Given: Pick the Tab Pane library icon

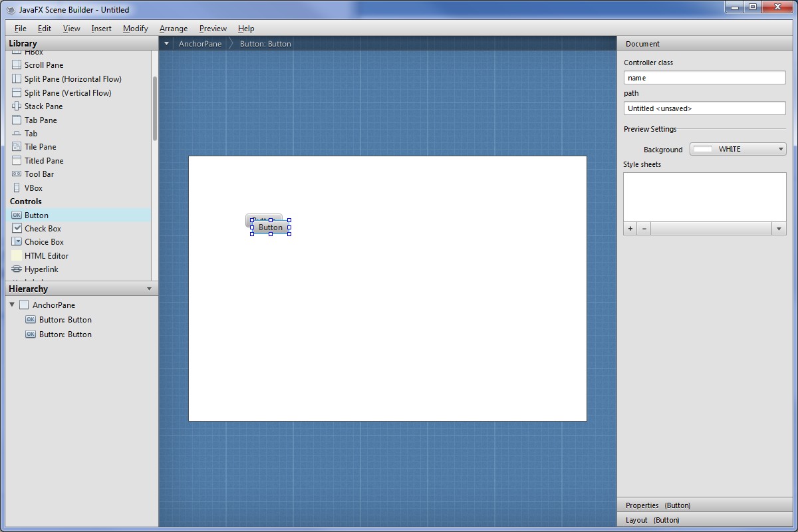Looking at the screenshot, I should point(17,120).
